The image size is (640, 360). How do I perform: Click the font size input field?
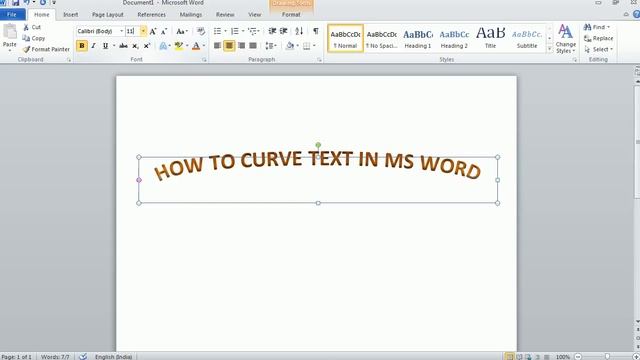pyautogui.click(x=133, y=31)
